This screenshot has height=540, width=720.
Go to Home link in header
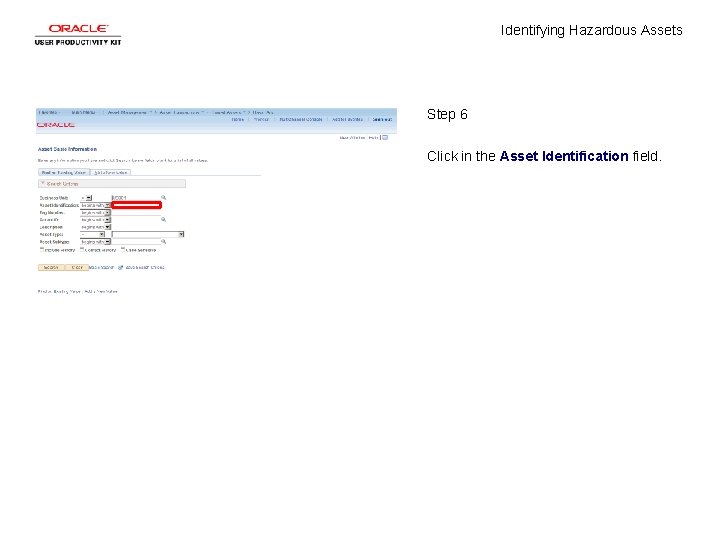click(237, 119)
